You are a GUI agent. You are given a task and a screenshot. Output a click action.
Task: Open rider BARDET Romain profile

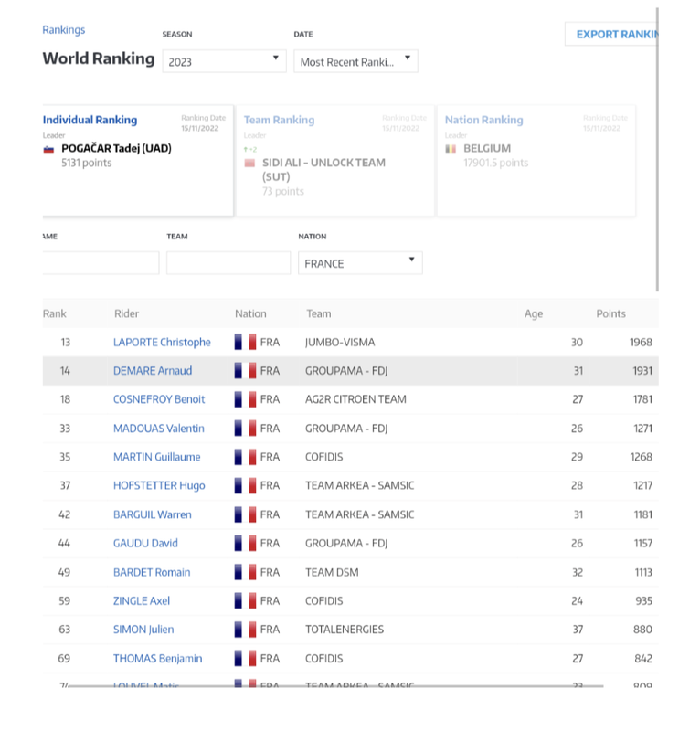click(152, 572)
